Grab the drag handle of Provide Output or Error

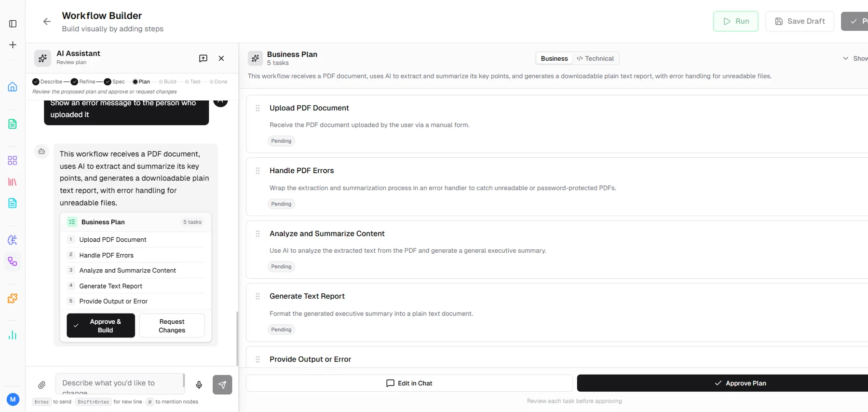pos(258,359)
